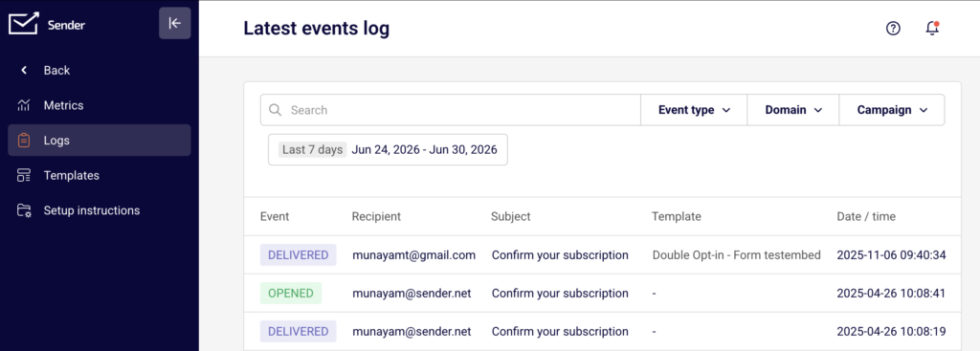The height and width of the screenshot is (351, 980).
Task: Click the Sender envelope logo
Action: [x=24, y=24]
